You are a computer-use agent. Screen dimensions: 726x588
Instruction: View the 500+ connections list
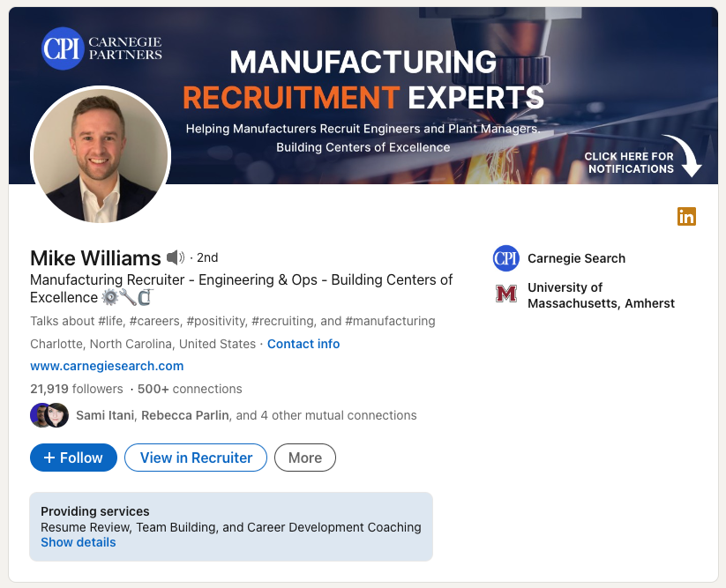point(190,389)
